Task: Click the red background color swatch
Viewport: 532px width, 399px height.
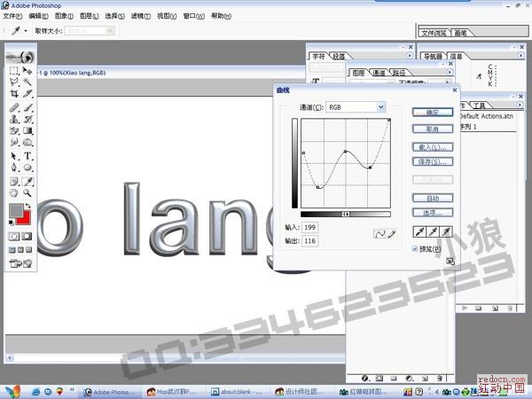Action: 25,218
